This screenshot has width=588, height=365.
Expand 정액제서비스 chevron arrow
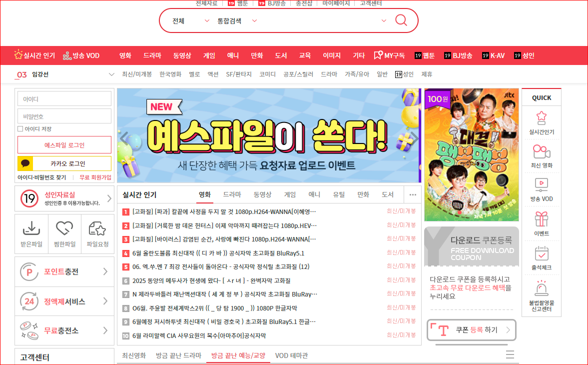point(105,301)
